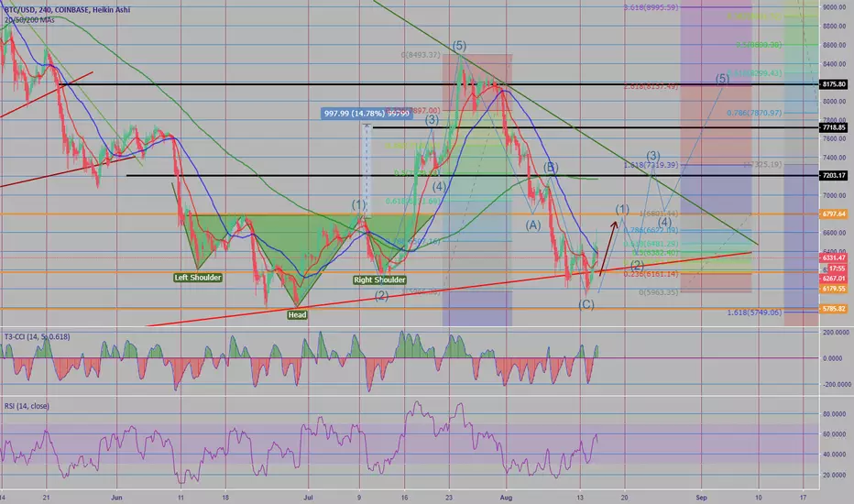This screenshot has width=854, height=504.
Task: Click the 8175.80 price level tag
Action: (x=833, y=84)
